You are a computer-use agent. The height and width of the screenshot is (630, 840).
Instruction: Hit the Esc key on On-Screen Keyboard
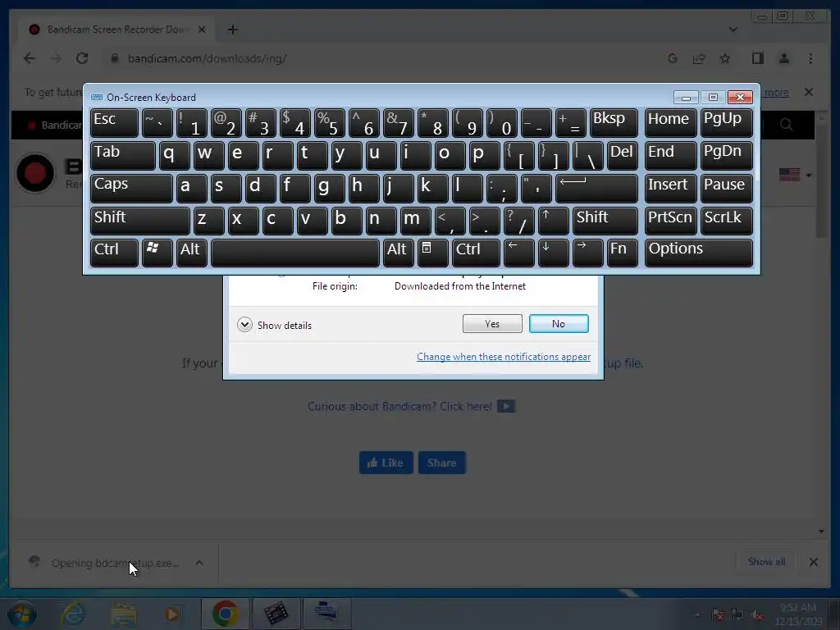114,123
